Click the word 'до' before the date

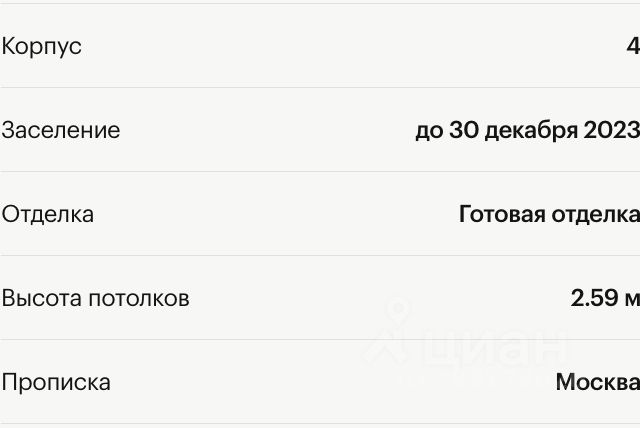pyautogui.click(x=429, y=132)
